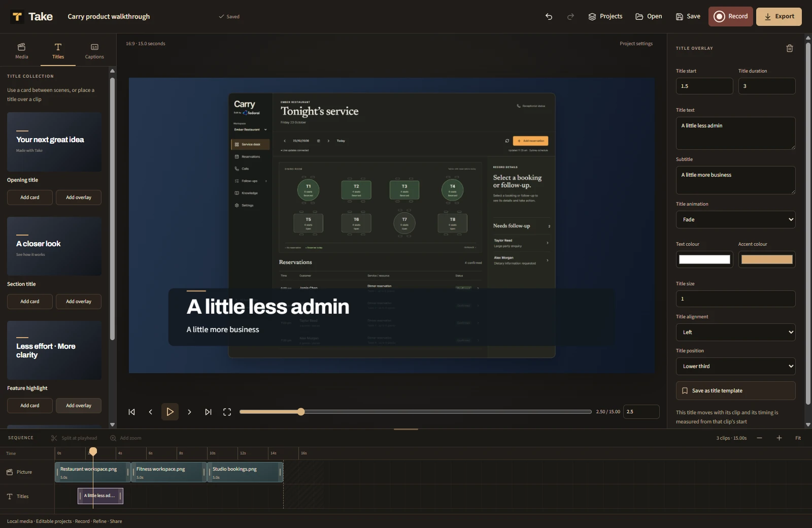Add Section title as overlay
This screenshot has height=528, width=812.
[79, 301]
